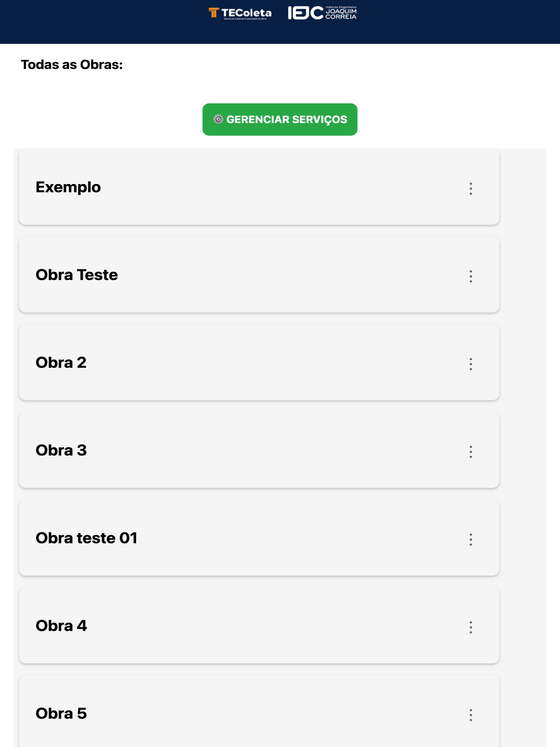Open the three-dot menu for Exemplo
The image size is (560, 747).
(x=471, y=188)
